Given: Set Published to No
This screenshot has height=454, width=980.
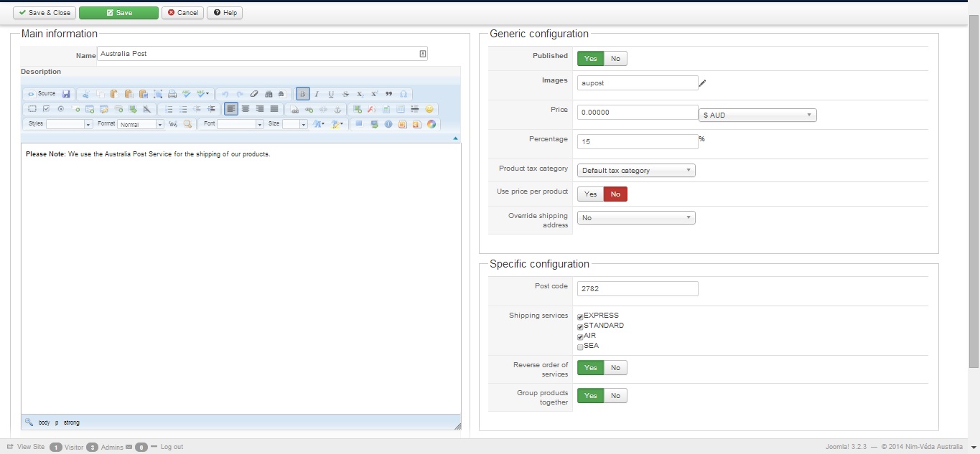Looking at the screenshot, I should click(615, 58).
